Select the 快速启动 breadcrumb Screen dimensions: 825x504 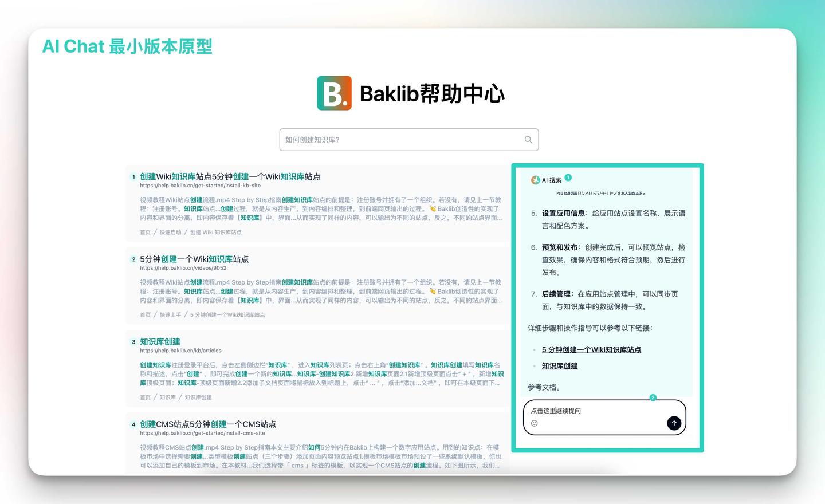coord(170,233)
